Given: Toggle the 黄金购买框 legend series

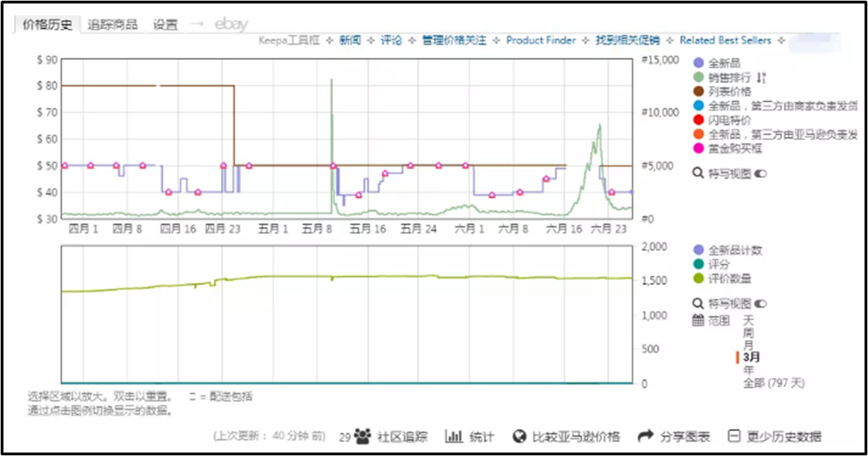Looking at the screenshot, I should [x=697, y=148].
